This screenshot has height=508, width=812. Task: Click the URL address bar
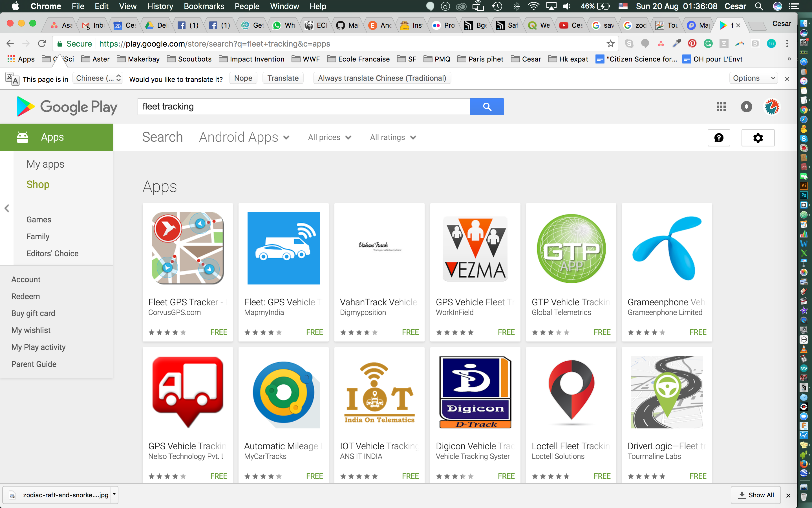tap(336, 44)
